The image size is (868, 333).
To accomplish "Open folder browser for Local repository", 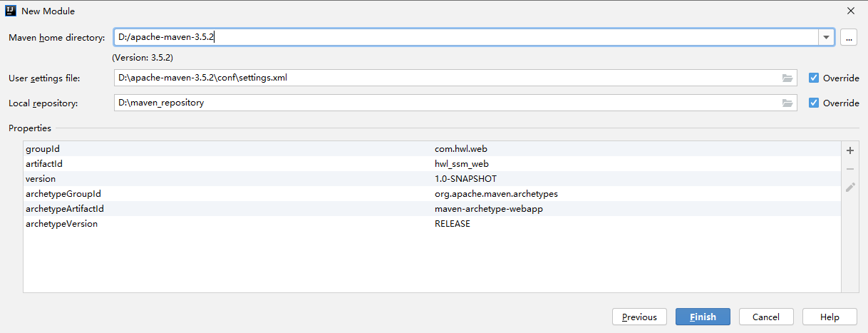I will 787,103.
